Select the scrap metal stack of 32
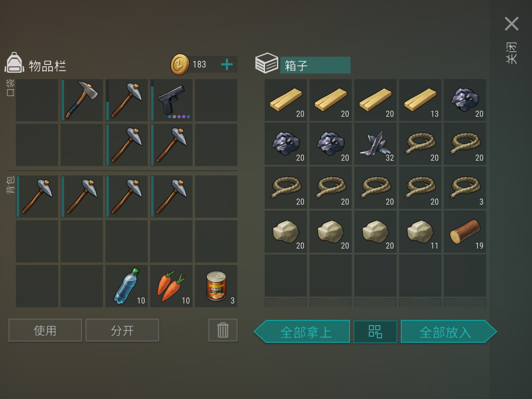The image size is (532, 399). tap(375, 144)
